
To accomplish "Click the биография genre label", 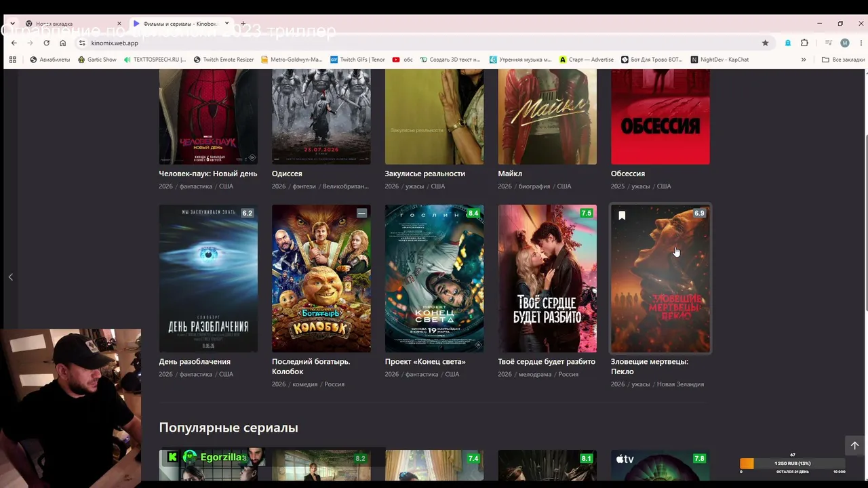I will coord(534,186).
